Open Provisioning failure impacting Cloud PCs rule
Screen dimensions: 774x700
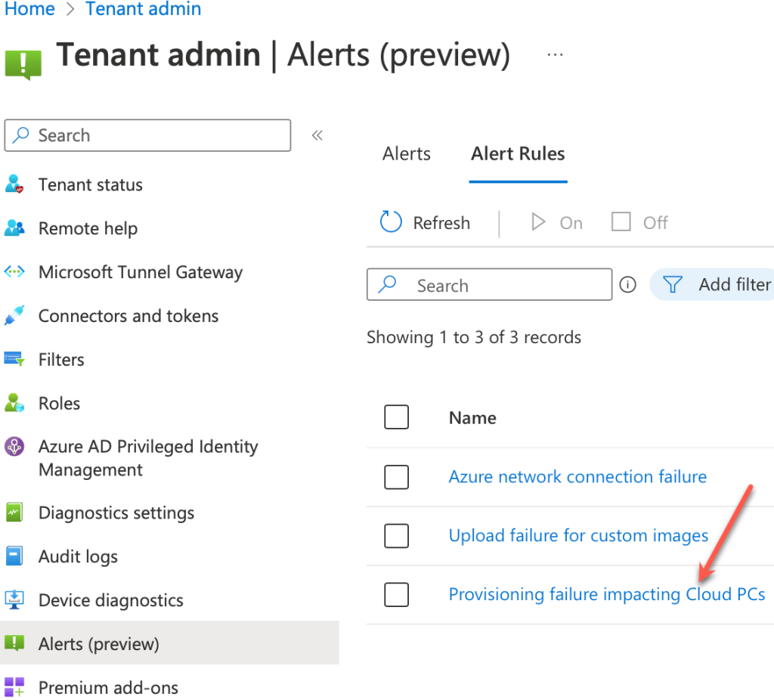(x=607, y=594)
